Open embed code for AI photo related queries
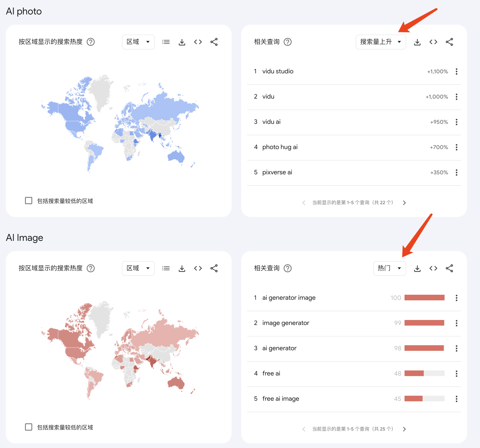Image resolution: width=480 pixels, height=448 pixels. coord(433,42)
